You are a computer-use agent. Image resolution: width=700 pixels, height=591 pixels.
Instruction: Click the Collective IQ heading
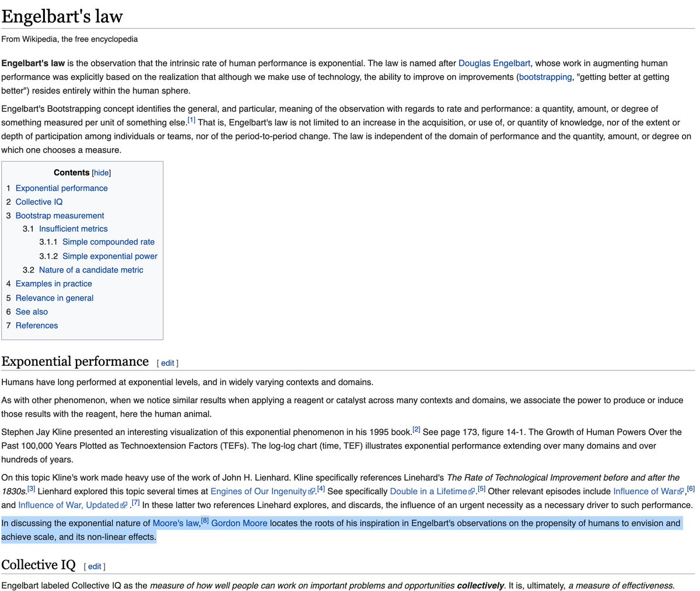(x=38, y=565)
